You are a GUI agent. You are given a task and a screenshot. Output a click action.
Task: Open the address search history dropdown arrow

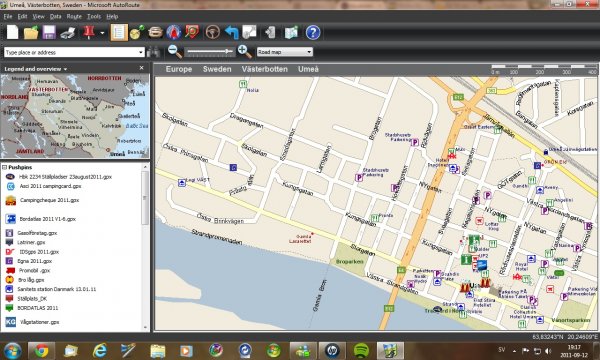tap(141, 52)
